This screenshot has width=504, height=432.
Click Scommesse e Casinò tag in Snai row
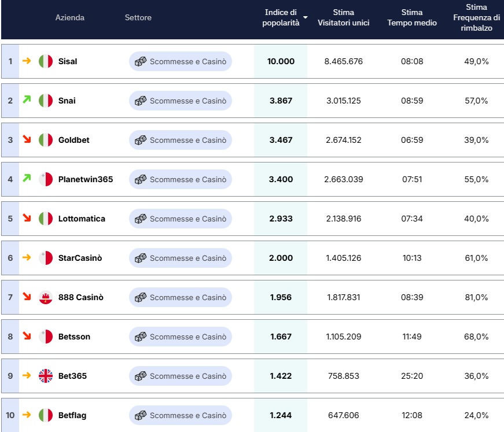tap(181, 101)
